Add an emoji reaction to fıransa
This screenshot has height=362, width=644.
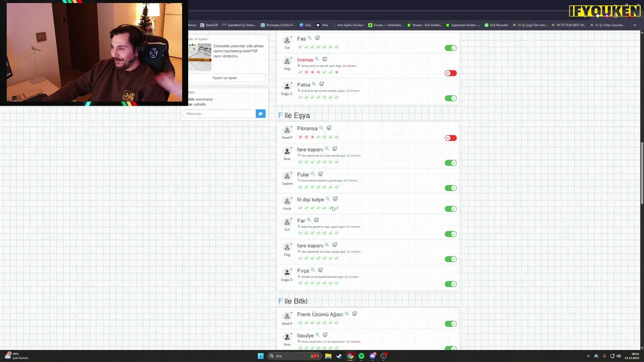pos(325,59)
